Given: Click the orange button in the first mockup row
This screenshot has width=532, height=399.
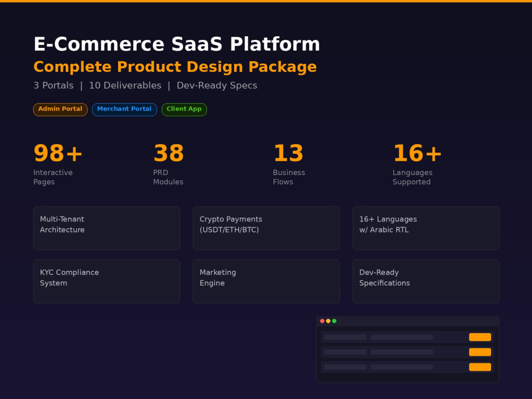Looking at the screenshot, I should [x=480, y=337].
